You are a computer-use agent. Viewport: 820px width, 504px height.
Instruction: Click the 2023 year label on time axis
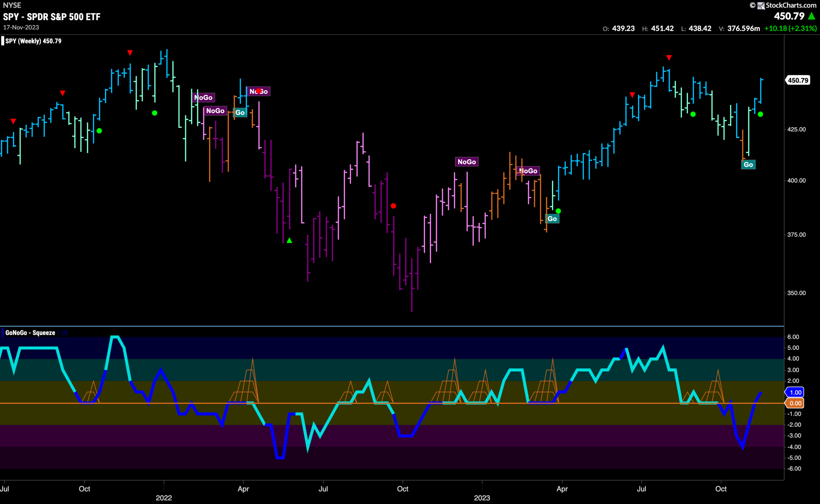coord(482,498)
